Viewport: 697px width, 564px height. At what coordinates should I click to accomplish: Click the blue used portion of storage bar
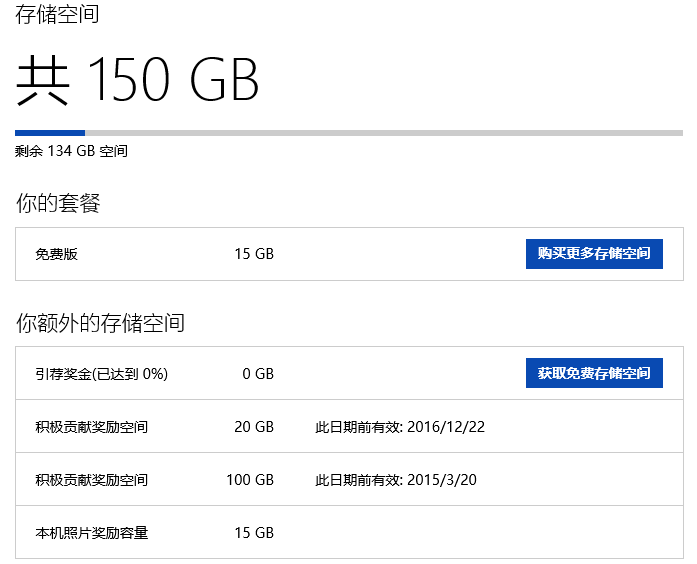tap(50, 132)
